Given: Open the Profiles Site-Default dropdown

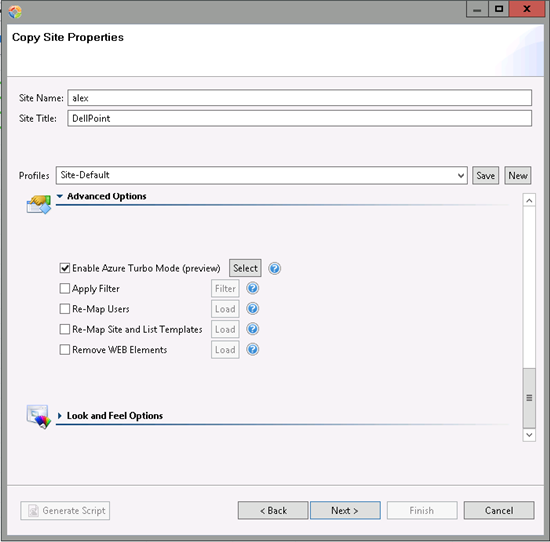Looking at the screenshot, I should (261, 175).
